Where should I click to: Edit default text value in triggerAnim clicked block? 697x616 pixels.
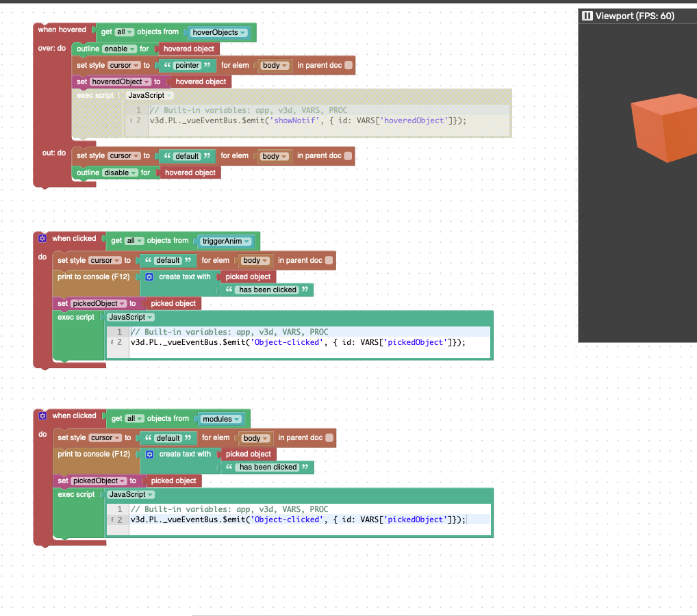click(168, 261)
